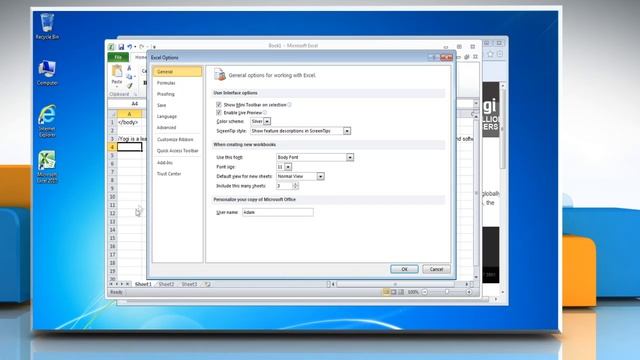
Task: Switch to Normal view icon in status bar
Action: [x=386, y=292]
